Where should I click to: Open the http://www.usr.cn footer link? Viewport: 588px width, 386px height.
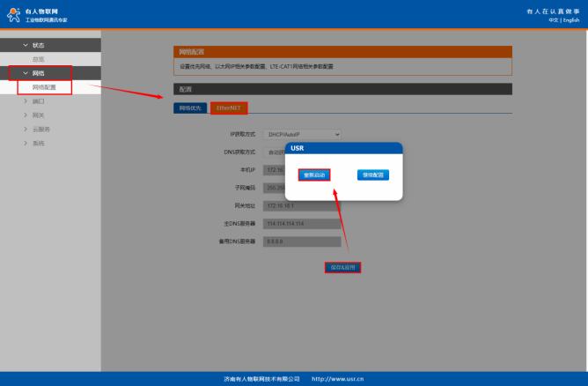[x=339, y=378]
